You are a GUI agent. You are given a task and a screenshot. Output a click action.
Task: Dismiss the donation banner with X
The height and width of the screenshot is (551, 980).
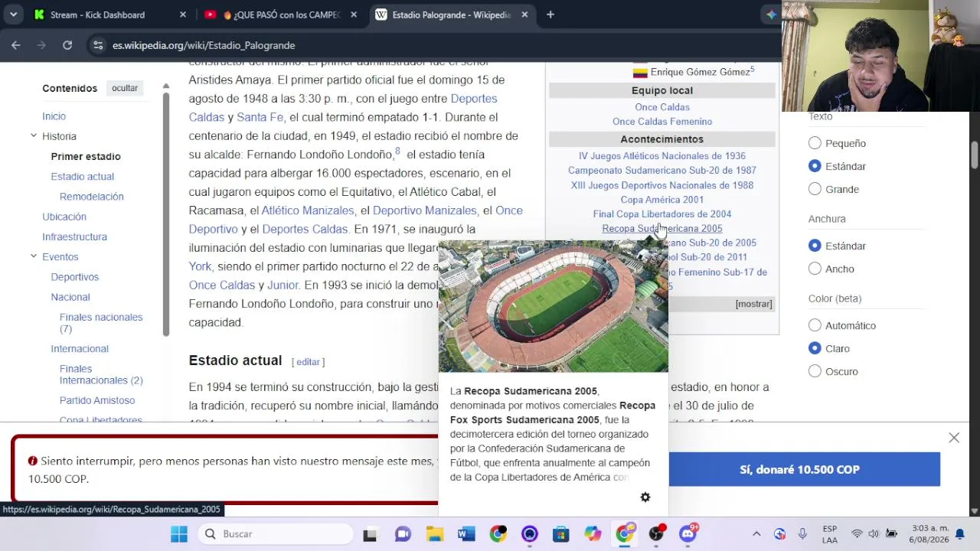coord(954,438)
